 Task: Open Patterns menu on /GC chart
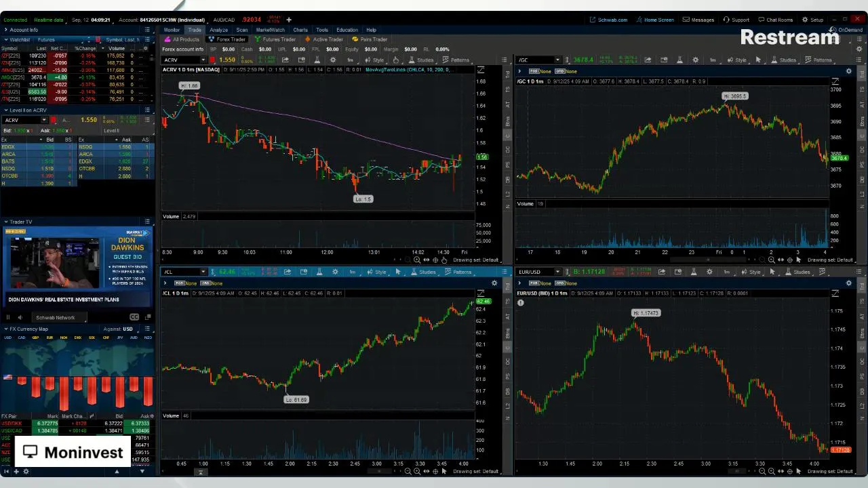tap(818, 60)
